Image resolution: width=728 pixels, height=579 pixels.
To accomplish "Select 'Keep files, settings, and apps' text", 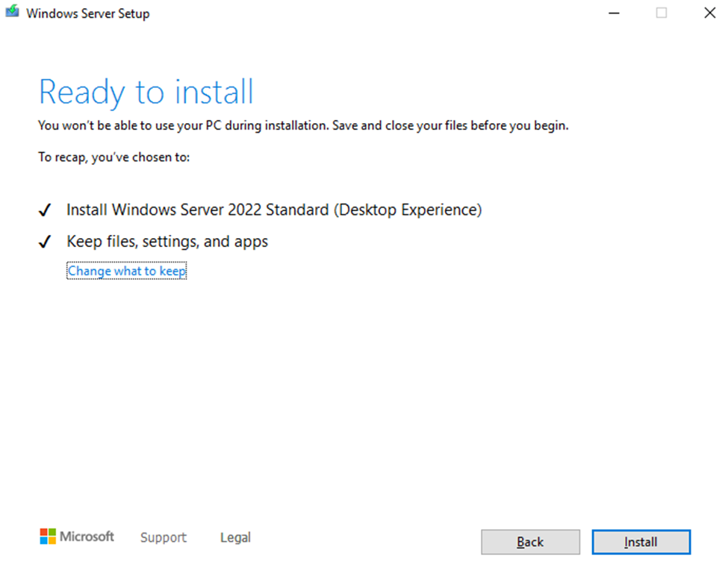I will click(x=167, y=242).
